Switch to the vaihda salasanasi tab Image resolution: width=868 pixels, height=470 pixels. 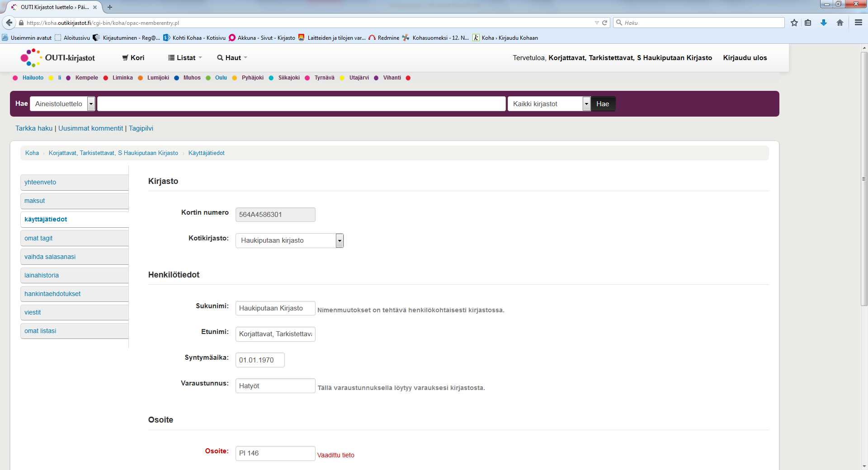[75, 257]
